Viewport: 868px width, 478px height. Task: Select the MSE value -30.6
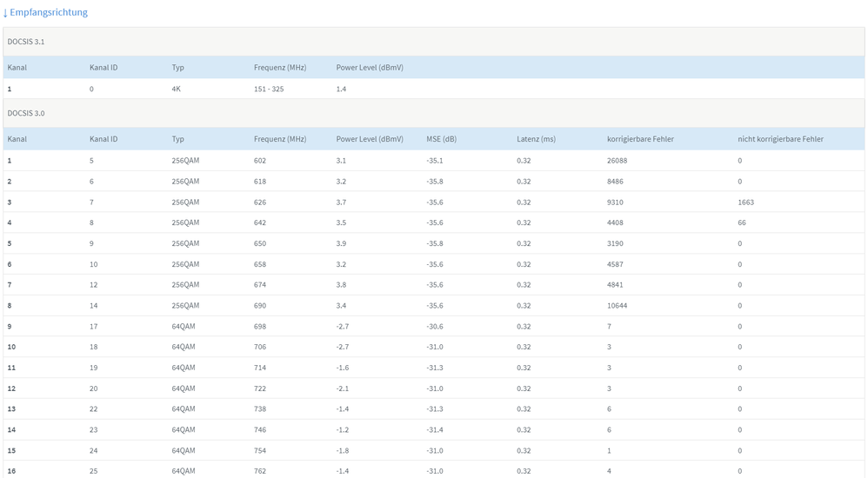(435, 327)
